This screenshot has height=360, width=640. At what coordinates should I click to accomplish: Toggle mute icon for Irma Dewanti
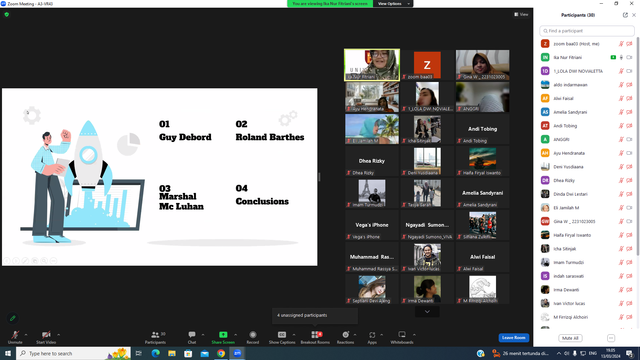621,290
